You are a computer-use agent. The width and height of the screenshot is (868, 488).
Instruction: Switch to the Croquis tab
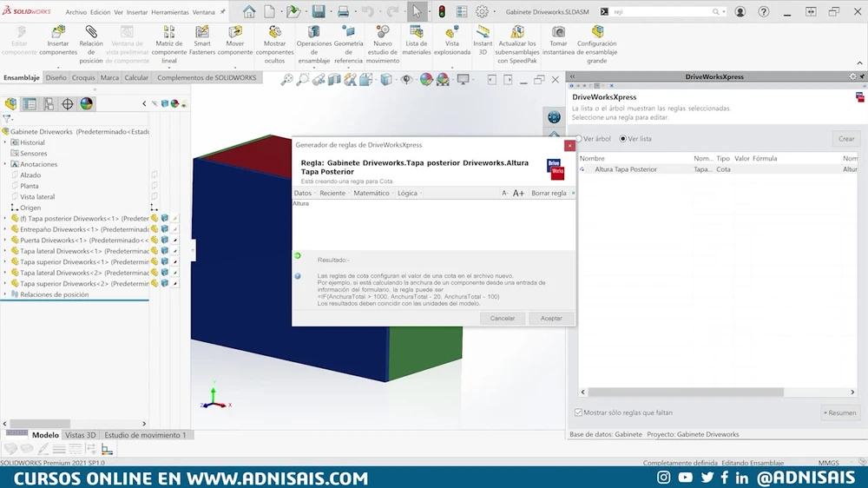point(83,77)
